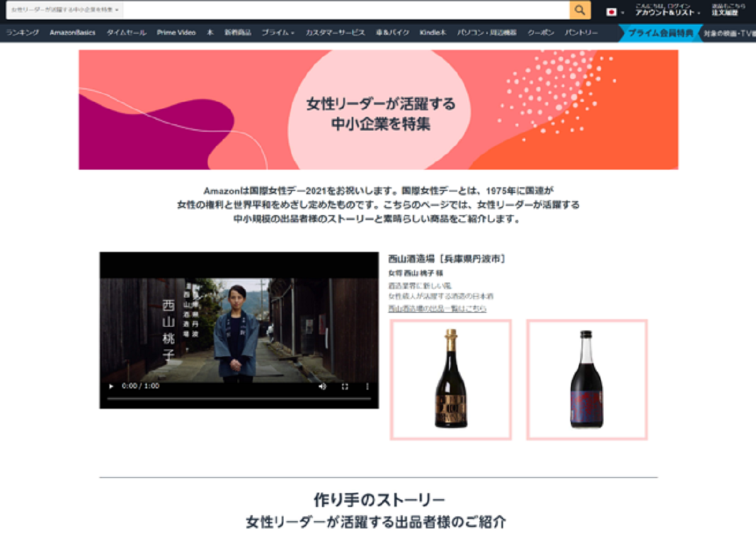This screenshot has height=541, width=756.
Task: Open Prime Video navigation link
Action: [x=176, y=33]
